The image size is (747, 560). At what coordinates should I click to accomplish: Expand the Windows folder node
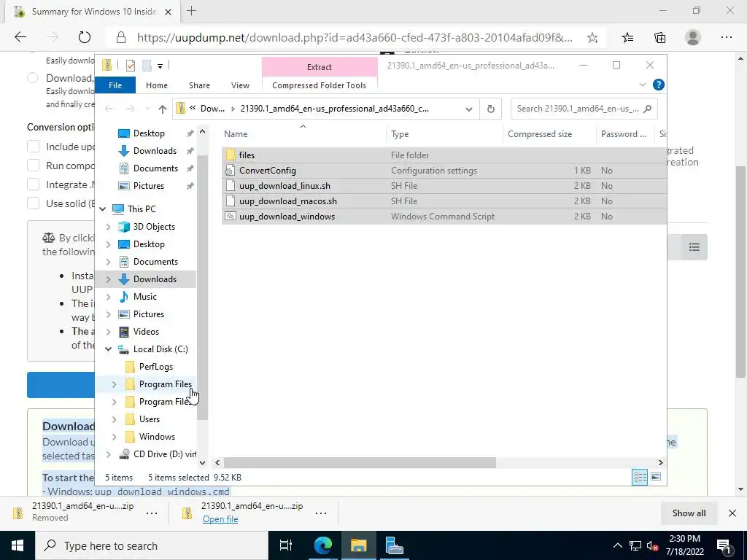tap(115, 437)
